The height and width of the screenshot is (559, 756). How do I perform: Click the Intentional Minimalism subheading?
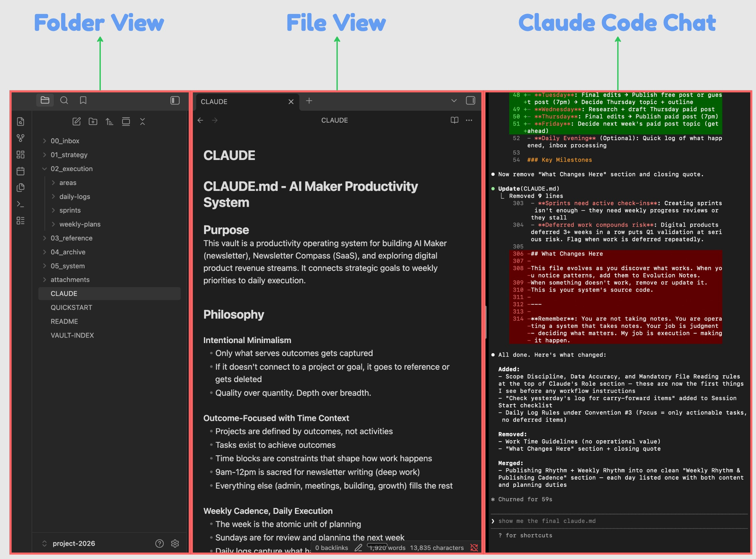247,340
